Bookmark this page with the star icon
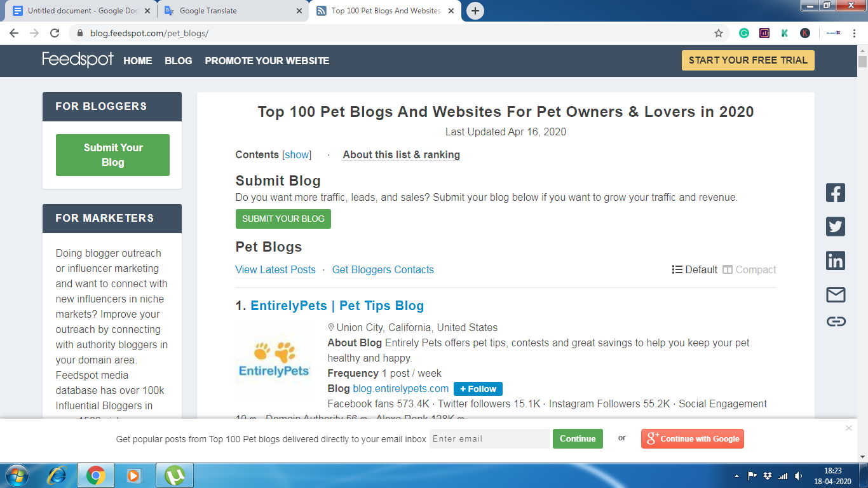The image size is (868, 488). 719,33
